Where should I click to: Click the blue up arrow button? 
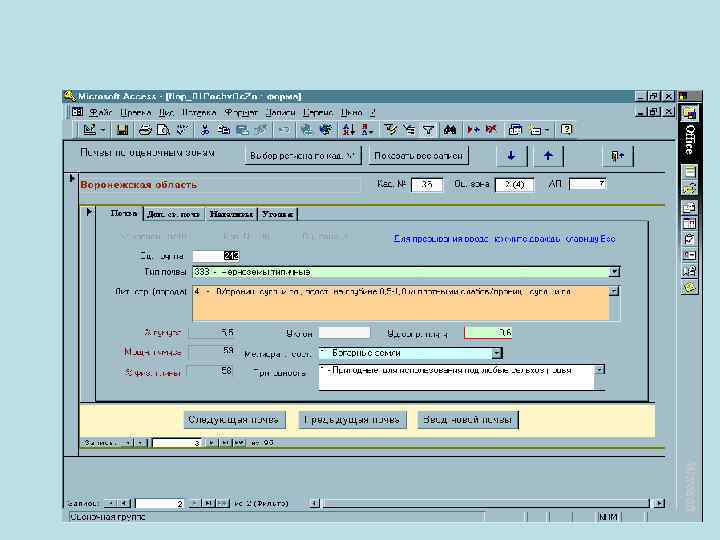click(548, 156)
